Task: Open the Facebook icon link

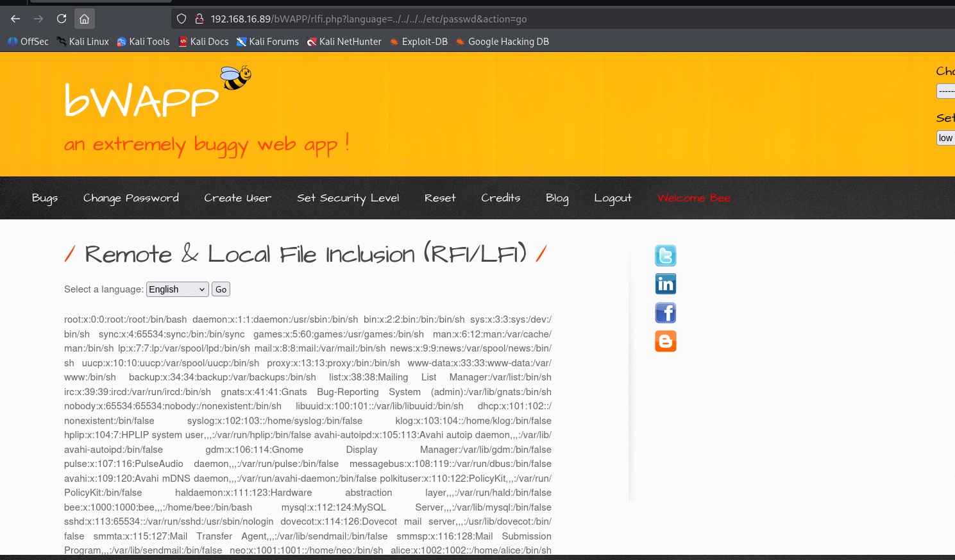Action: coord(666,312)
